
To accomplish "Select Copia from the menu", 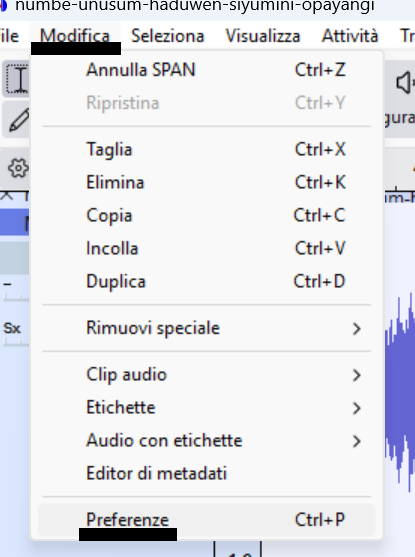I will [207, 215].
